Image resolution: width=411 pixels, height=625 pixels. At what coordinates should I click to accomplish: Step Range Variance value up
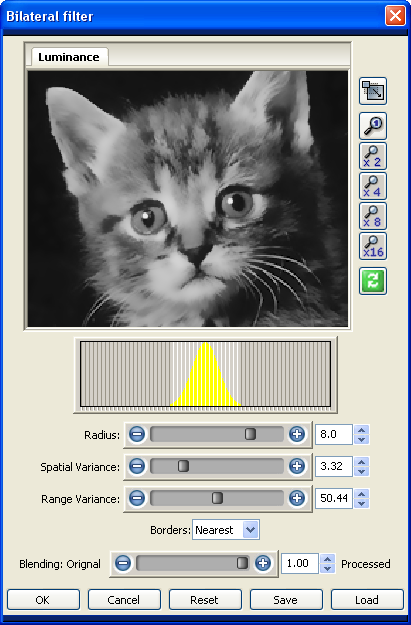[362, 493]
